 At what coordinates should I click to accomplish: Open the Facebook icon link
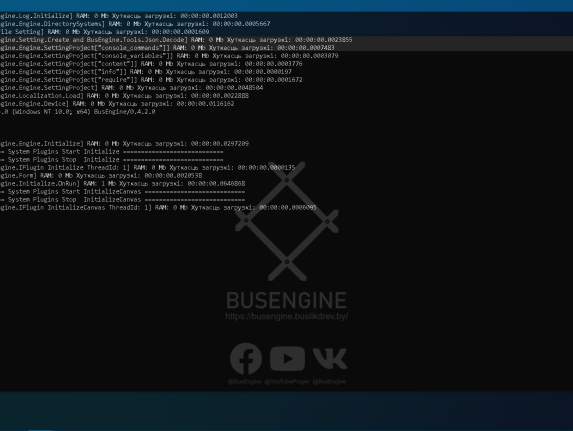point(246,359)
